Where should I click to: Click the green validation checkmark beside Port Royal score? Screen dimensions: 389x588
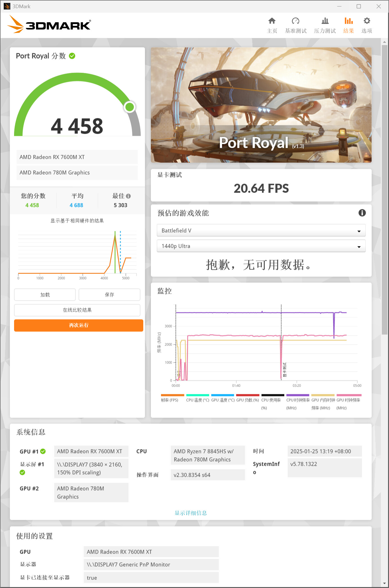point(72,56)
